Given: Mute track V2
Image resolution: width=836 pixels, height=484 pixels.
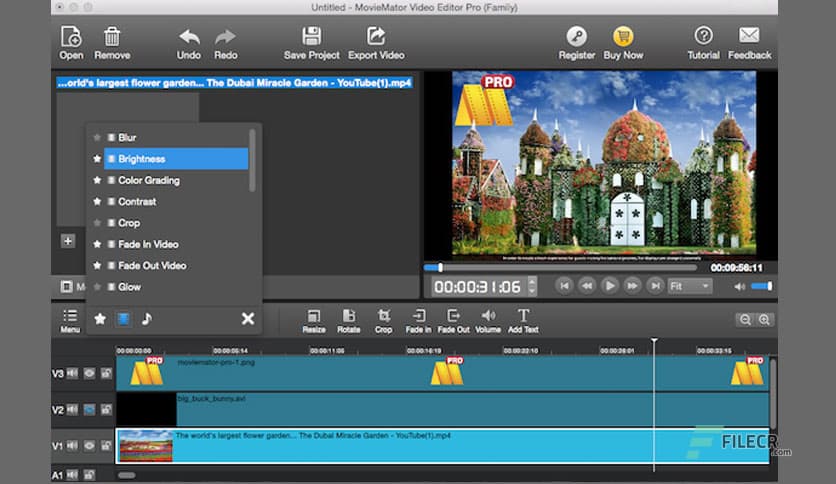Looking at the screenshot, I should [73, 409].
